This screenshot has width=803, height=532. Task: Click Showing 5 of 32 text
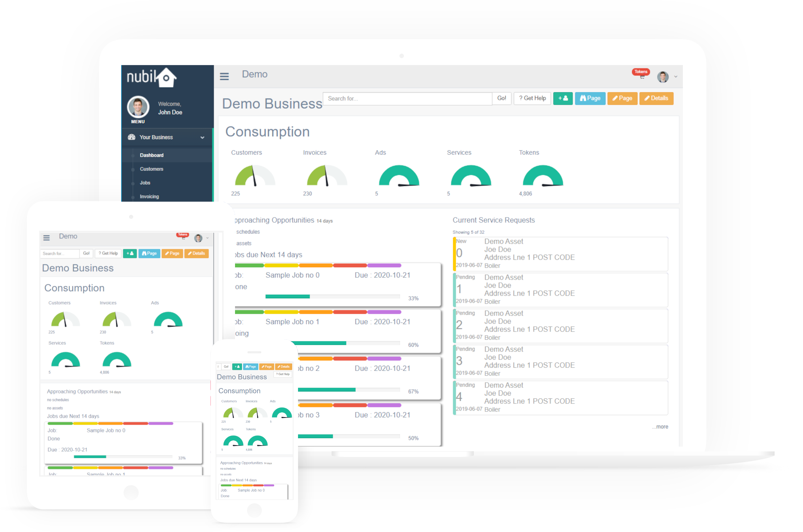(468, 232)
